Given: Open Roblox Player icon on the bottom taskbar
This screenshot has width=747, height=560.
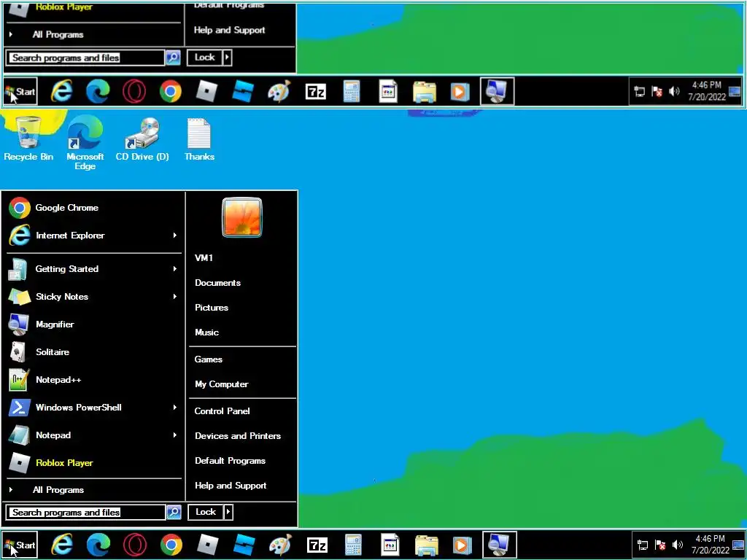Looking at the screenshot, I should [x=207, y=545].
